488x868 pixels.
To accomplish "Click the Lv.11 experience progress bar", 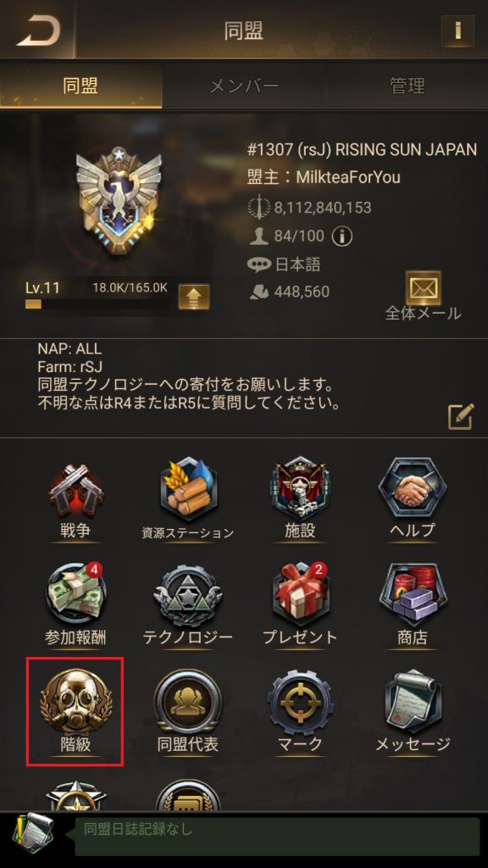I will click(x=97, y=304).
